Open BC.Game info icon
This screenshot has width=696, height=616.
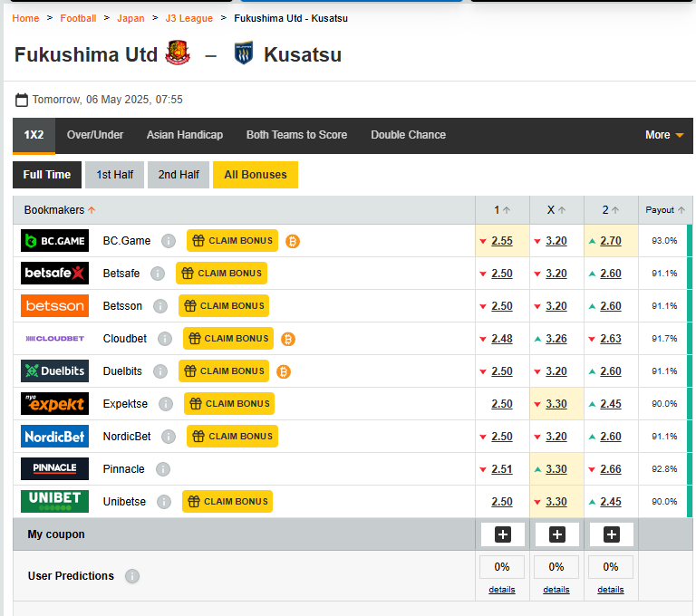pyautogui.click(x=169, y=241)
